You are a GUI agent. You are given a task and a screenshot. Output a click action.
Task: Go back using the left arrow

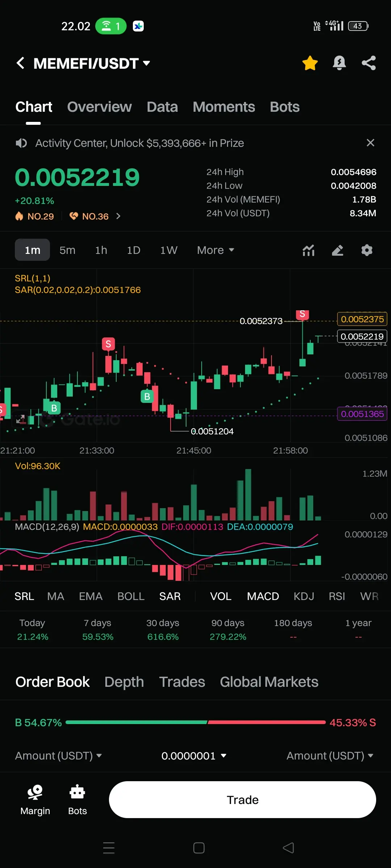click(21, 63)
